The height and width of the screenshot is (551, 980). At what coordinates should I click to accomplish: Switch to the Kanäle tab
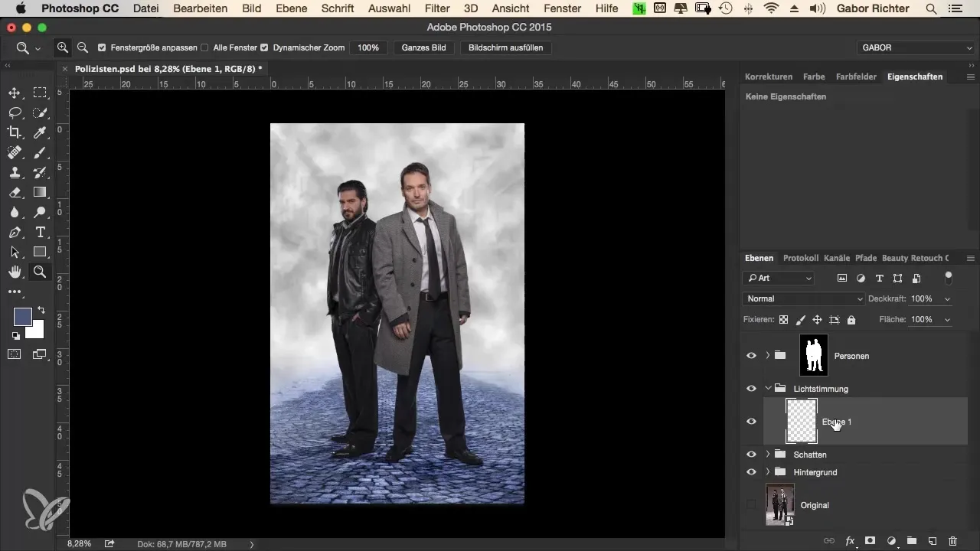[x=837, y=258]
